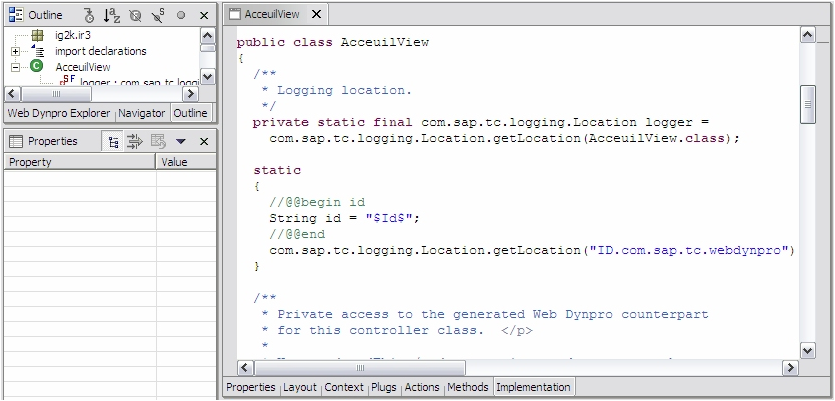
Task: Open the Context tab at editor bottom
Action: [344, 387]
